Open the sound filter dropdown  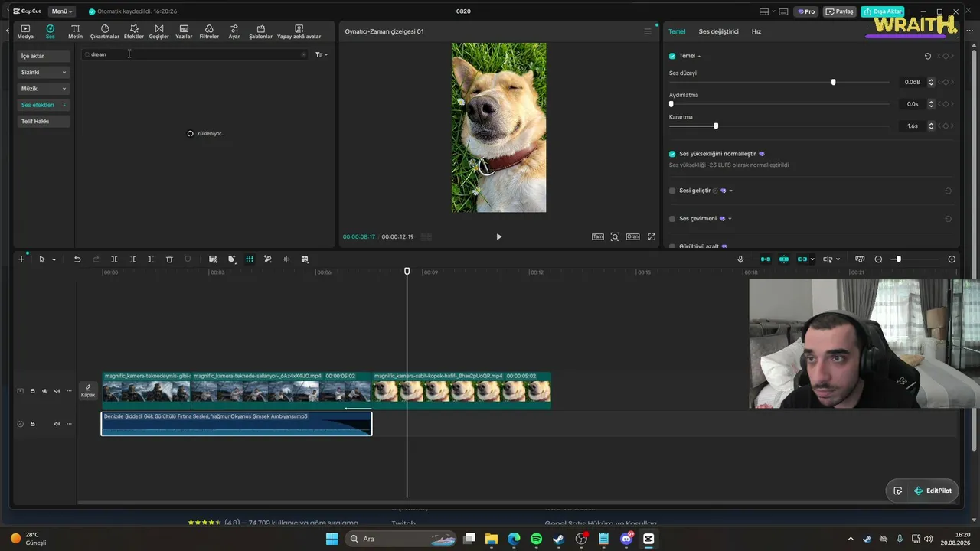click(322, 54)
